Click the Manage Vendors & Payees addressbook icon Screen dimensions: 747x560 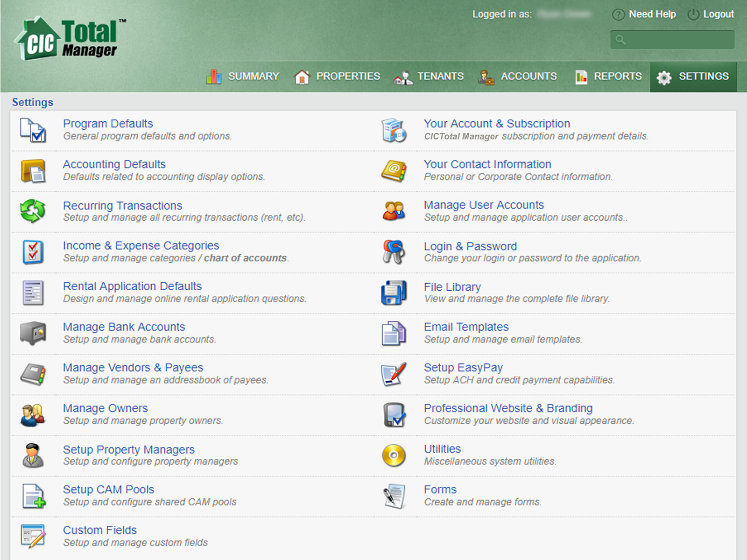pyautogui.click(x=33, y=374)
